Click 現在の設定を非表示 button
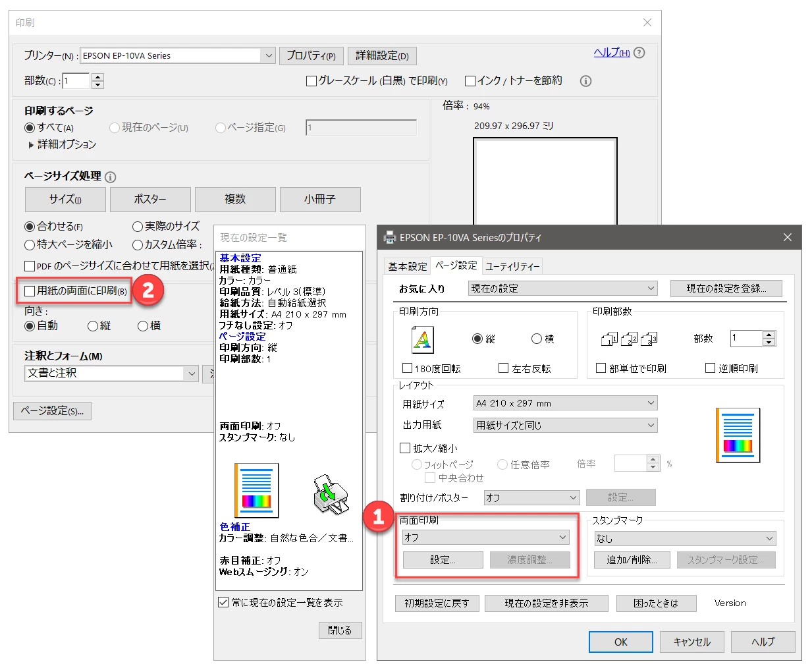Image resolution: width=812 pixels, height=668 pixels. tap(547, 603)
